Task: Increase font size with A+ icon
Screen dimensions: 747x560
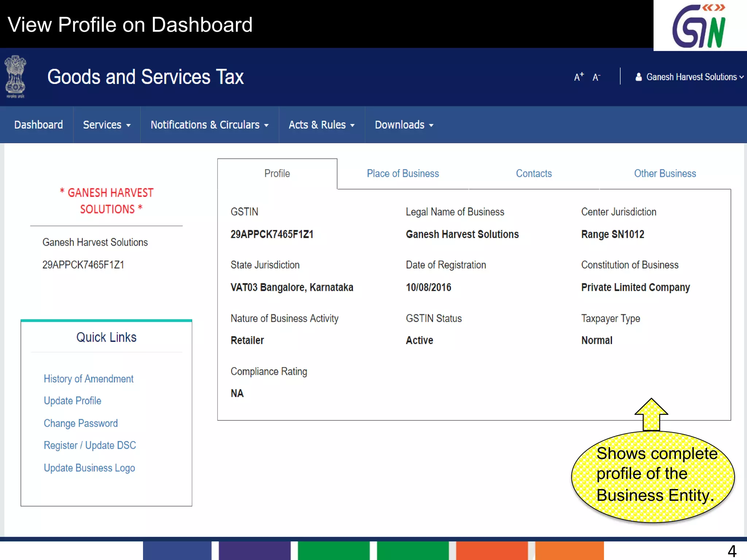Action: [578, 77]
